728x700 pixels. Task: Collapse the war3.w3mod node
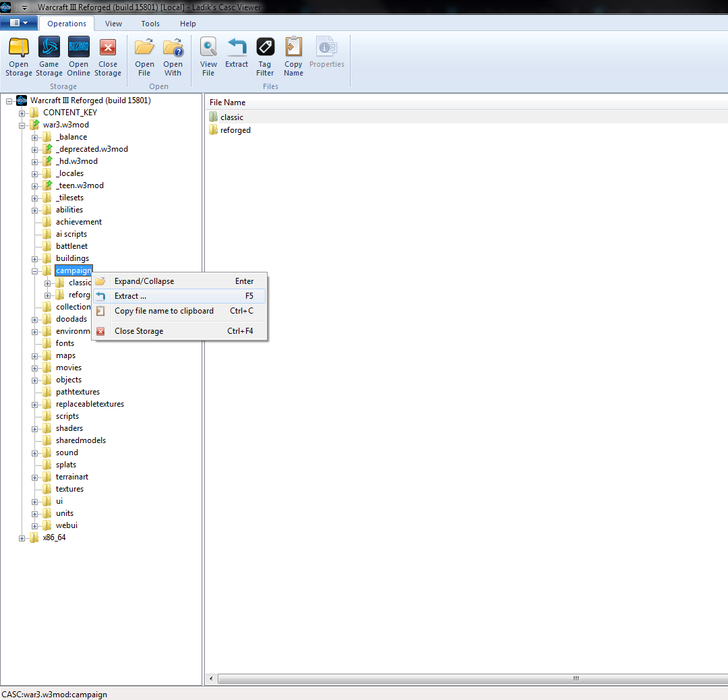point(22,125)
